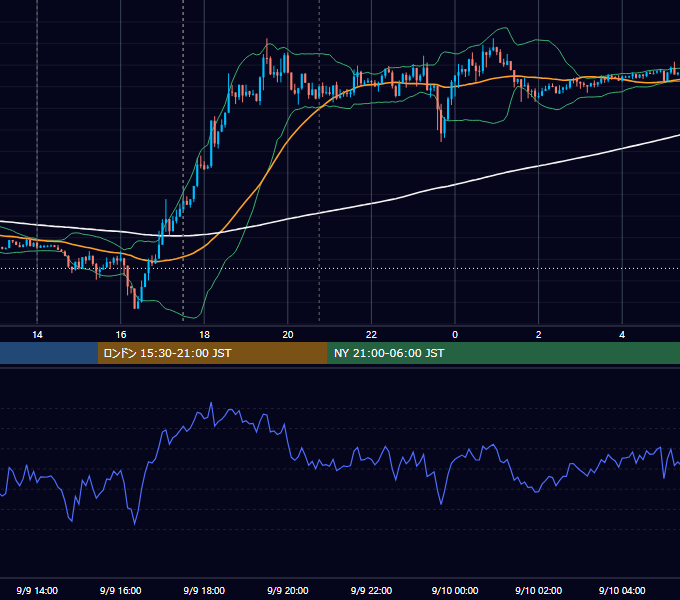Click the 9/10 02:00 time label
The image size is (680, 600).
tap(539, 590)
